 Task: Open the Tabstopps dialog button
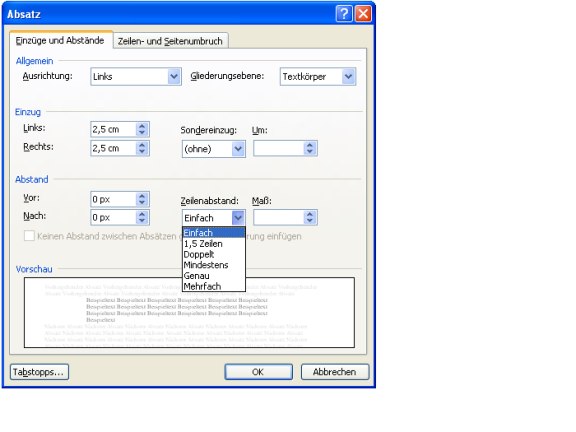39,372
